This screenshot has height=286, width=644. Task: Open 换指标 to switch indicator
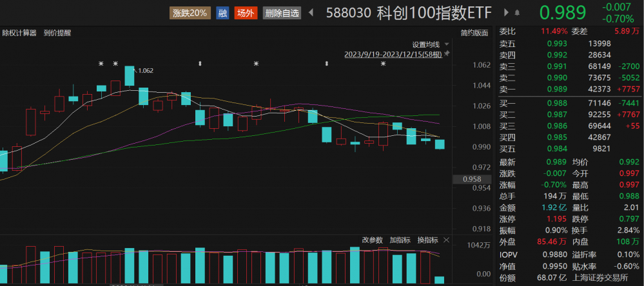pos(426,240)
